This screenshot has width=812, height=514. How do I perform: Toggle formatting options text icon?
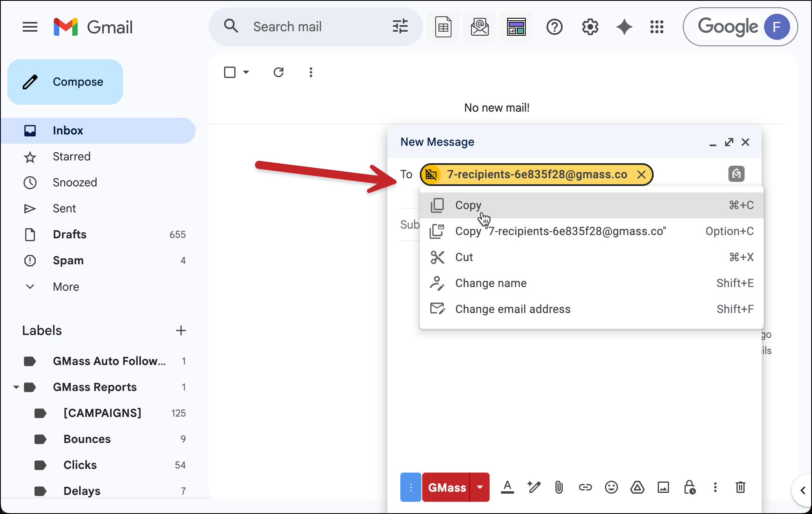click(507, 487)
